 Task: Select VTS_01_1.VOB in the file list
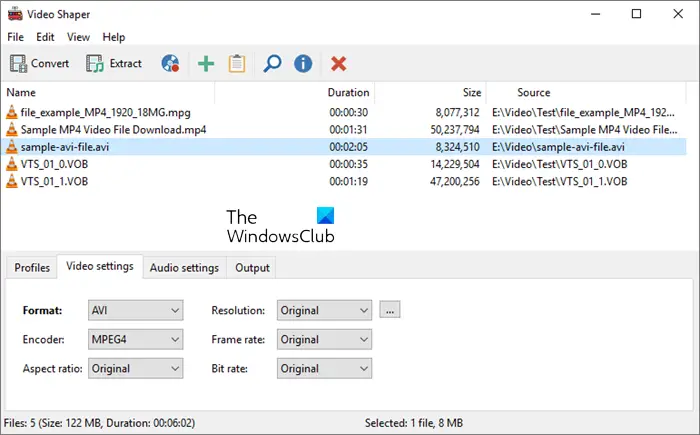pos(344,181)
